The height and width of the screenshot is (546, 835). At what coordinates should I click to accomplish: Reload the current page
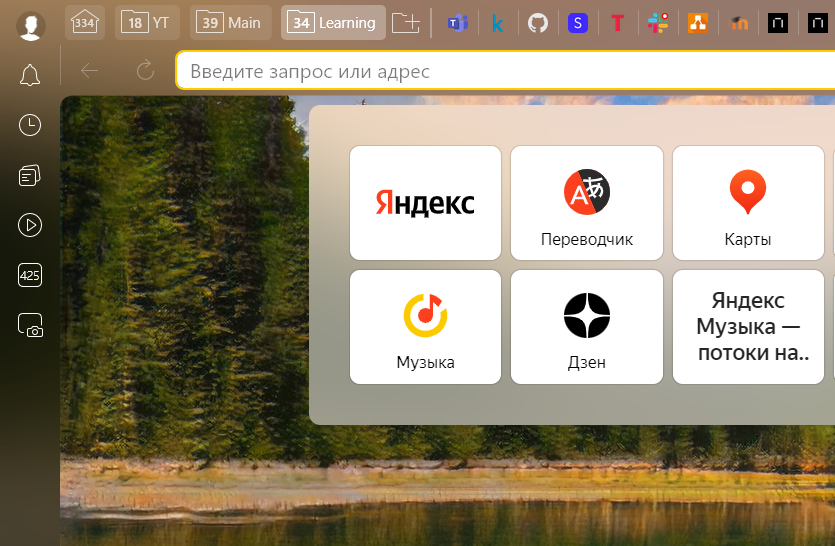tap(145, 70)
